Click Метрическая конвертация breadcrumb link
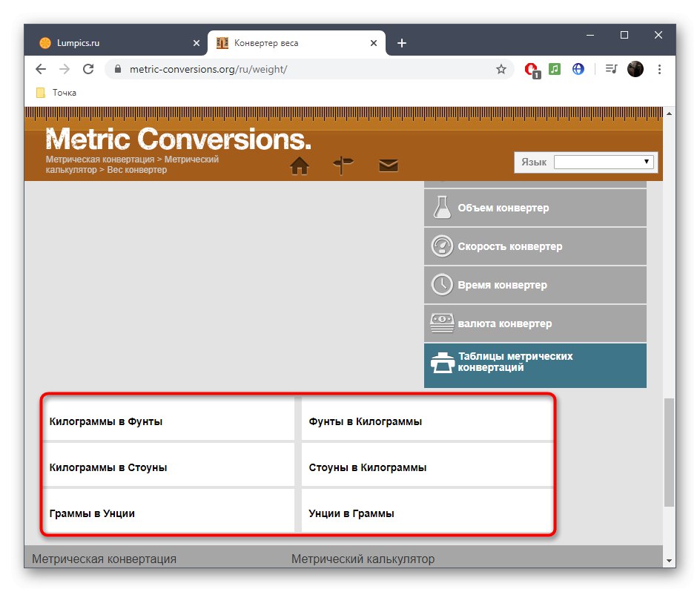The image size is (700, 592). [x=99, y=159]
